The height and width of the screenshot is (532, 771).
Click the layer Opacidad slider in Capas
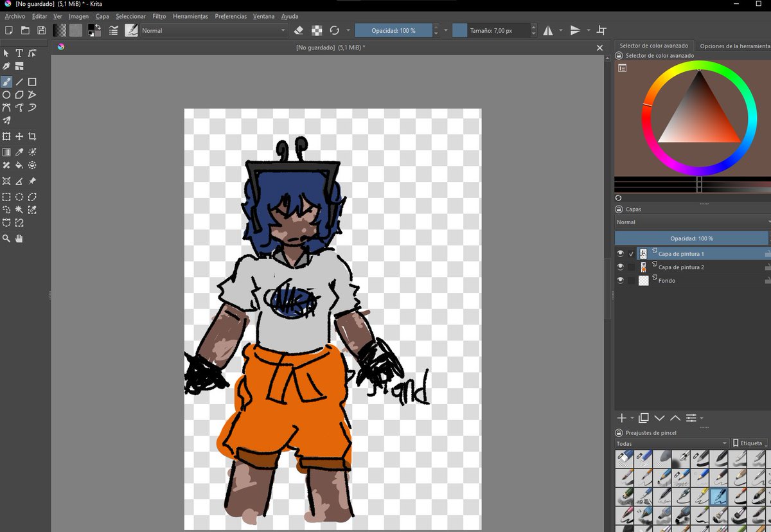[x=691, y=238]
